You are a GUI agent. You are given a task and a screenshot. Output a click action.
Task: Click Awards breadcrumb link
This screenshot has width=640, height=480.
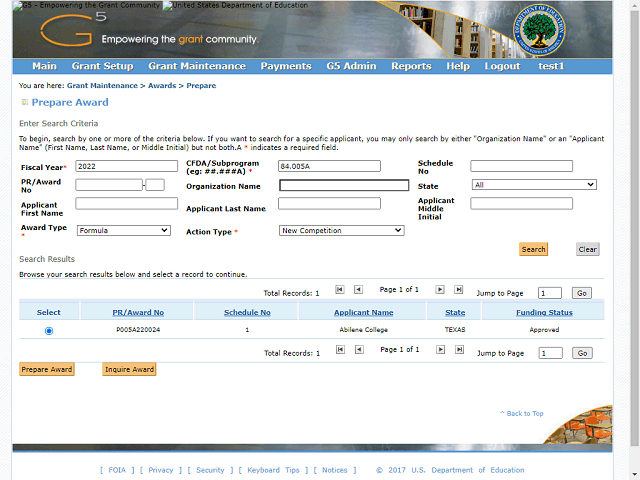tap(162, 86)
